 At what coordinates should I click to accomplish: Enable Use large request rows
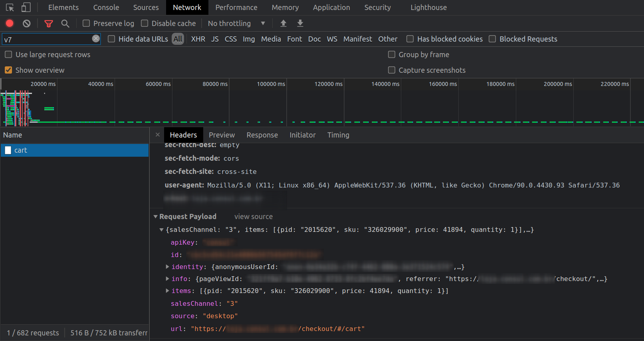point(8,54)
